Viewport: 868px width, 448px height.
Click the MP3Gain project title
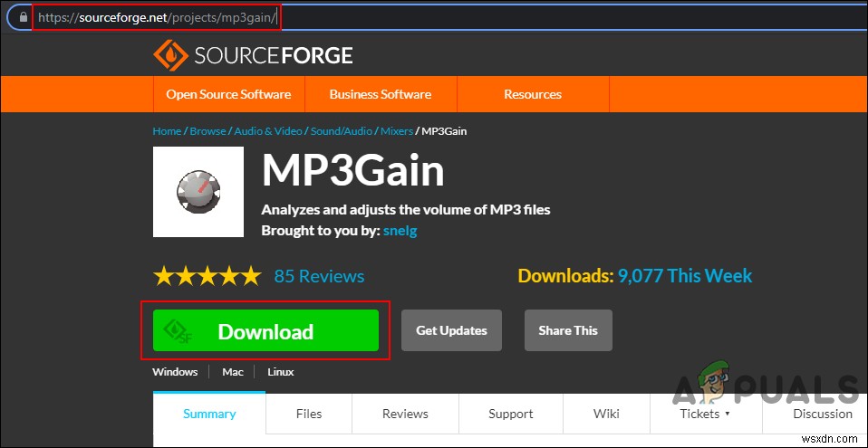352,170
